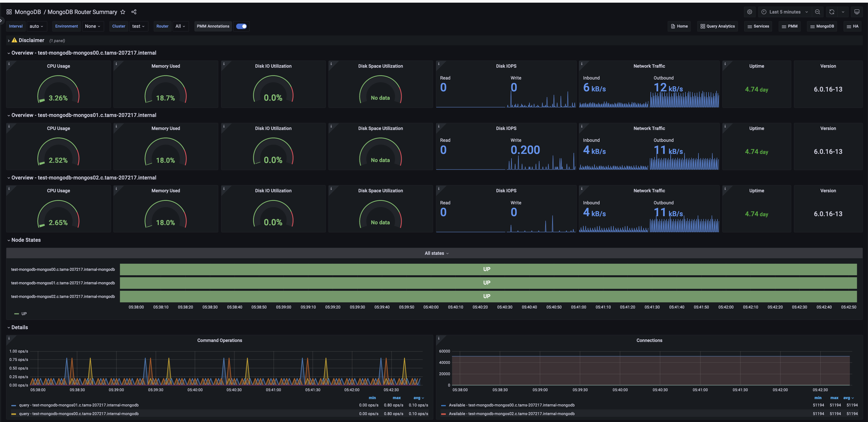This screenshot has width=868, height=422.
Task: Click mongos00 Version value 6.0.16-13
Action: click(x=828, y=89)
